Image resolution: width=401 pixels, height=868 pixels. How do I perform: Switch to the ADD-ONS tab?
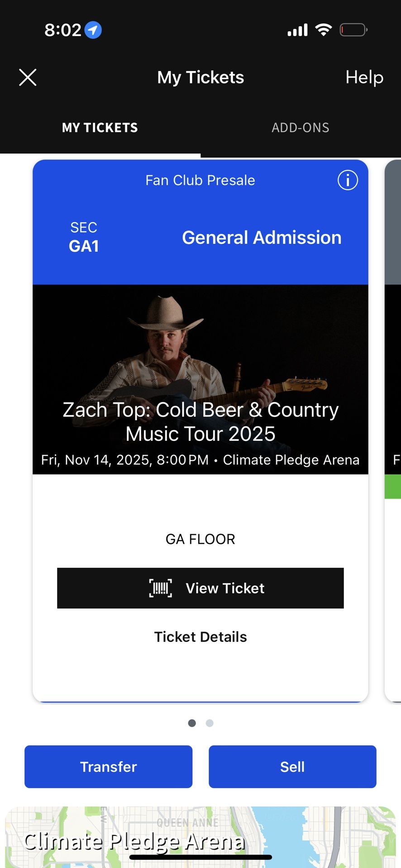(x=300, y=127)
